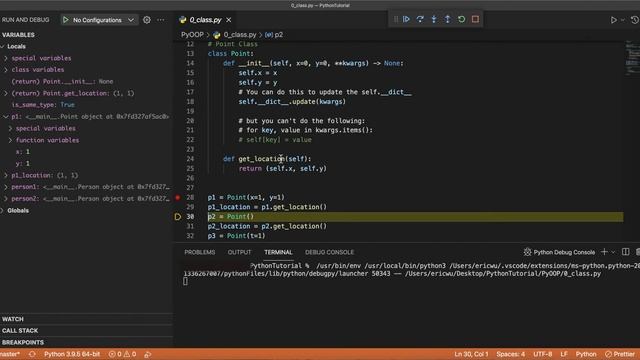The height and width of the screenshot is (360, 640).
Task: Collapse the Variables section header
Action: click(x=87, y=35)
